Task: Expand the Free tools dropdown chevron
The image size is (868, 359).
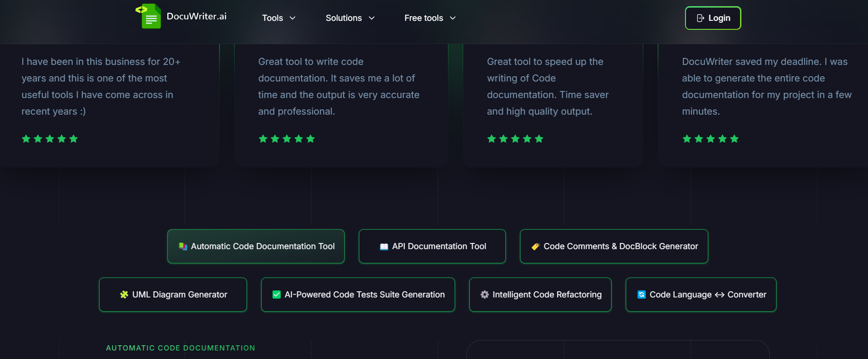Action: click(x=453, y=18)
